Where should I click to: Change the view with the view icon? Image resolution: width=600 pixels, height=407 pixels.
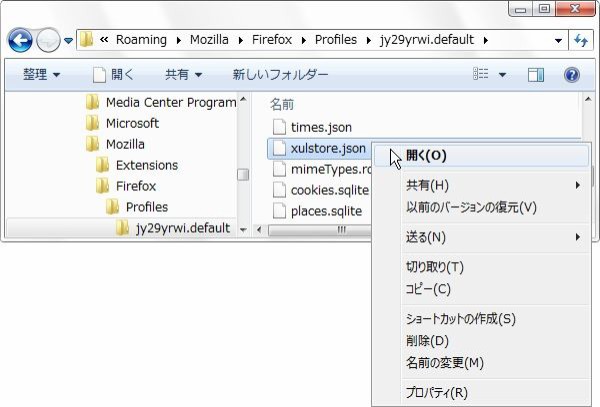[x=481, y=73]
